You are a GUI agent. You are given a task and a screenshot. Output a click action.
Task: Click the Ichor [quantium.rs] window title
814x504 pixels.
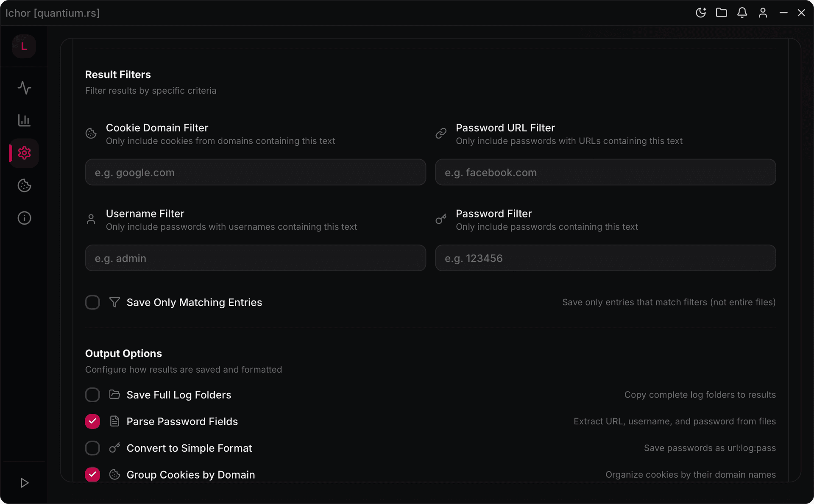coord(53,13)
